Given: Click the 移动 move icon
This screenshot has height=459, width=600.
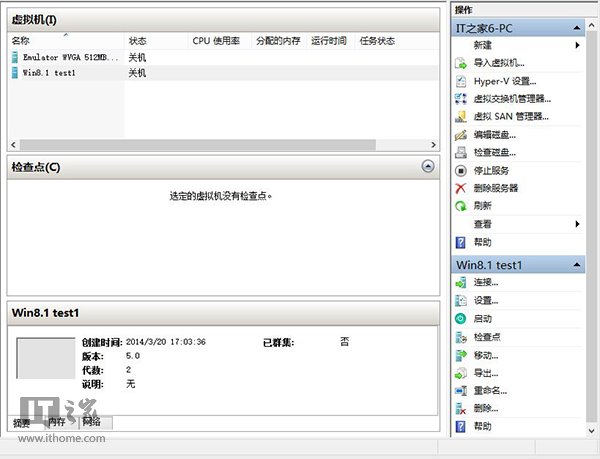Looking at the screenshot, I should point(461,355).
